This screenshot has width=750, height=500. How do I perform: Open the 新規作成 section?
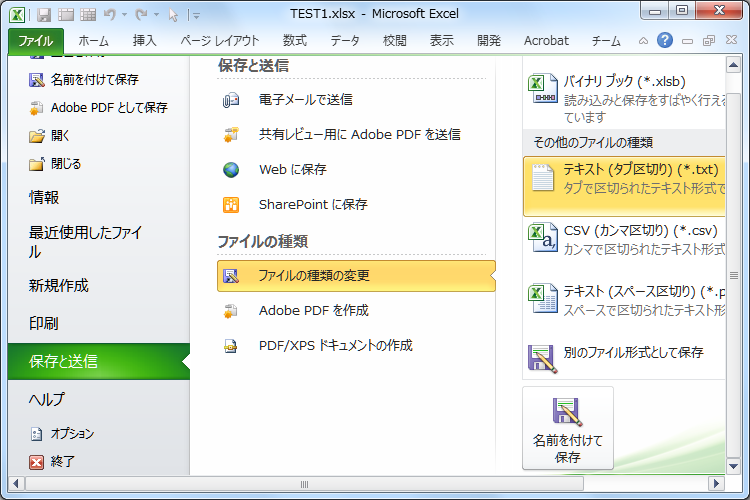click(x=58, y=286)
